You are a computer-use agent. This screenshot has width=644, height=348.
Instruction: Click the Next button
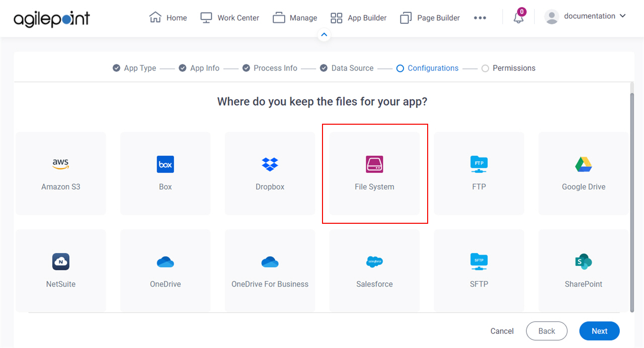(x=599, y=331)
